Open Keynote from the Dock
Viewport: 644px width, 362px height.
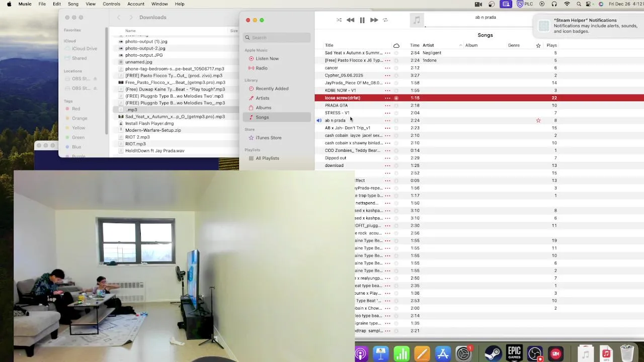coord(380,354)
